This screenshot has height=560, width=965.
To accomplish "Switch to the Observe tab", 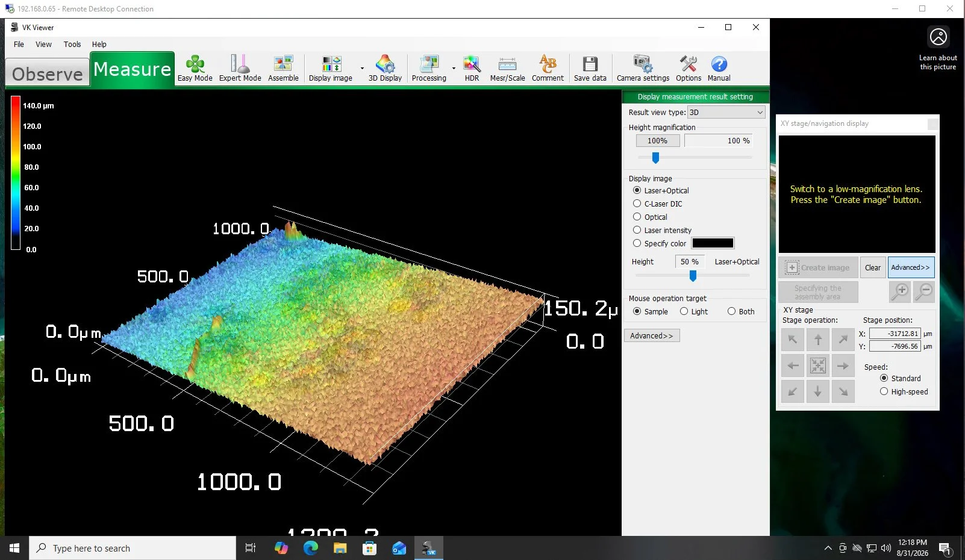I will click(48, 72).
